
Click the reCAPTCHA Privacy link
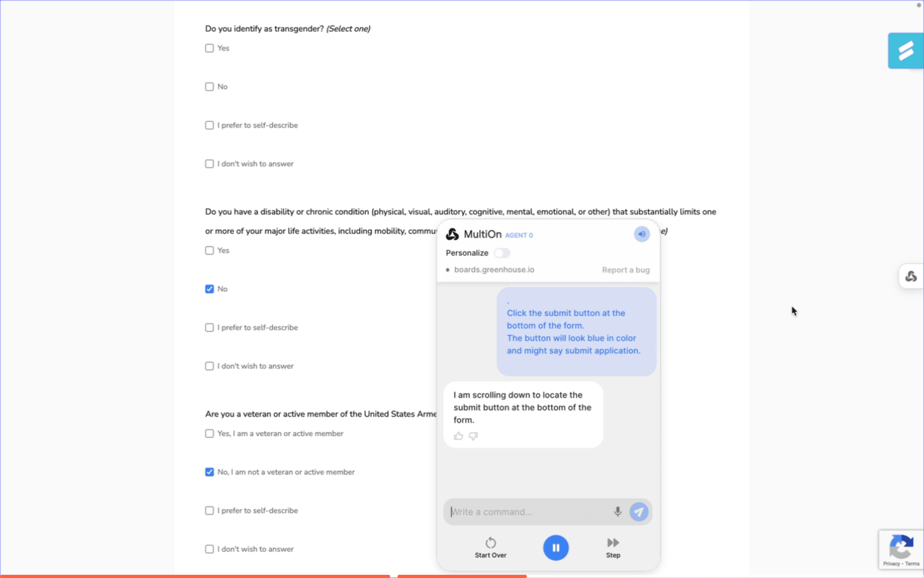pyautogui.click(x=891, y=564)
